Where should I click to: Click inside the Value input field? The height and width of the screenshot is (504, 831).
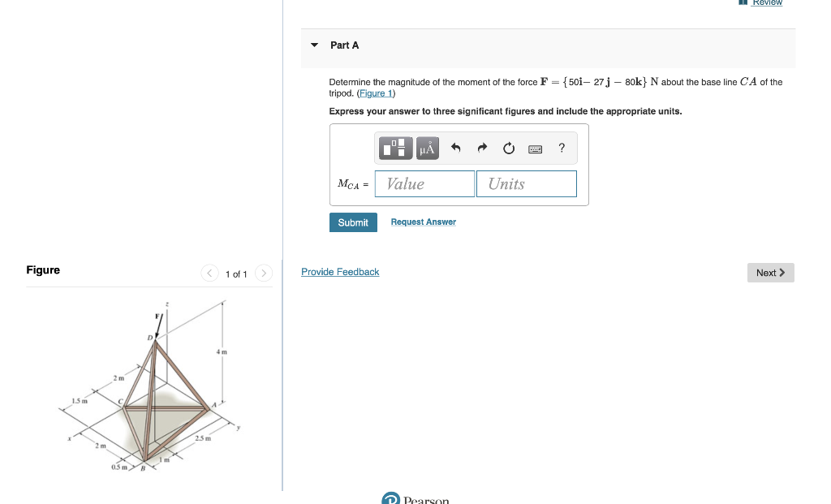(x=424, y=183)
